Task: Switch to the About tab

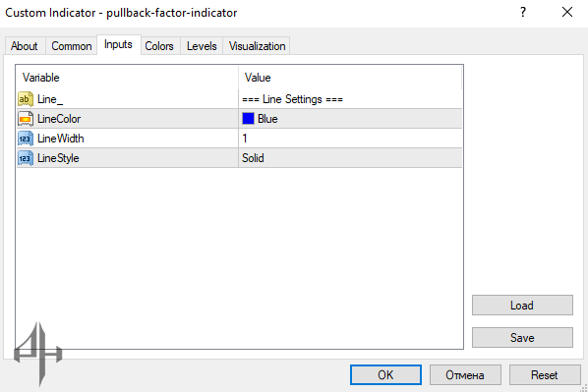Action: click(25, 46)
